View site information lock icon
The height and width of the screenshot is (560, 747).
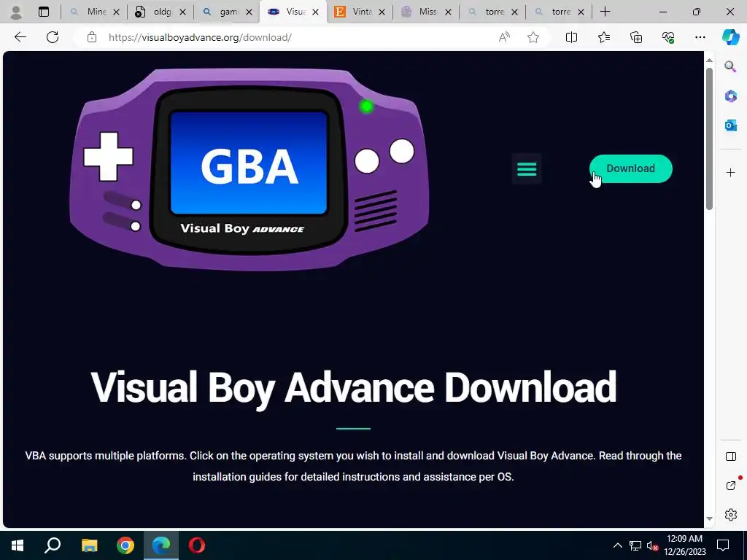coord(92,37)
